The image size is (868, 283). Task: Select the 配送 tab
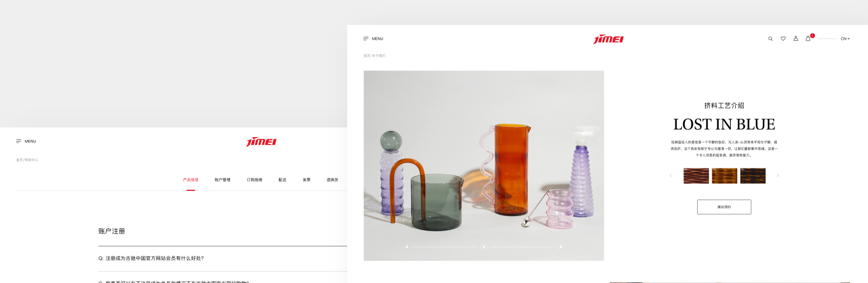coord(282,180)
